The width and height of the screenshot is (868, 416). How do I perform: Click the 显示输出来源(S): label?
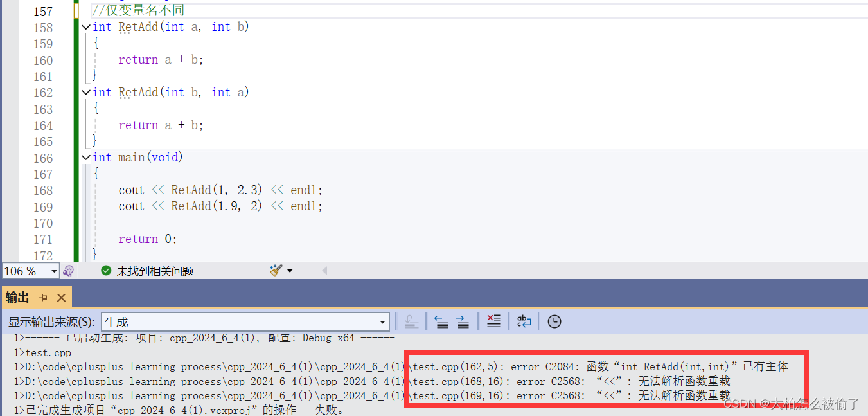coord(51,322)
